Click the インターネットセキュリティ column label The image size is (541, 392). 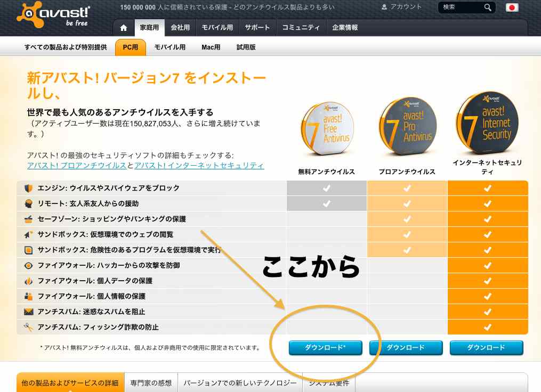point(487,167)
